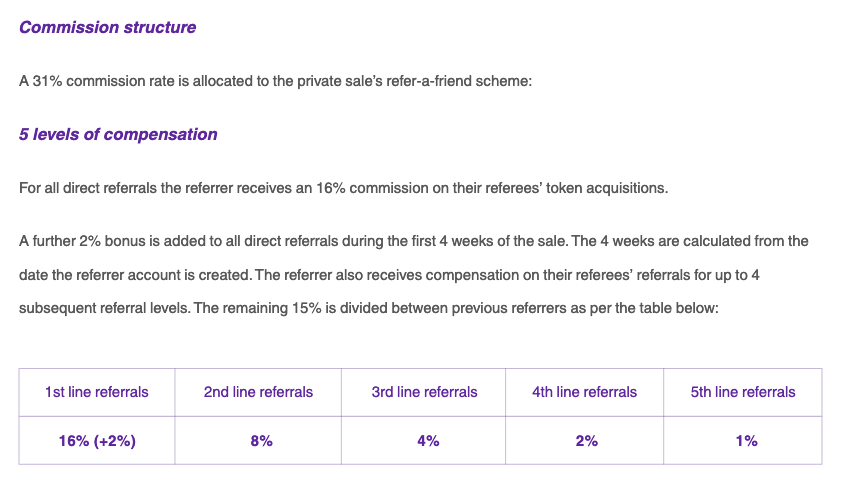The height and width of the screenshot is (498, 843).
Task: Click the 5th line referrals header cell
Action: coord(743,392)
